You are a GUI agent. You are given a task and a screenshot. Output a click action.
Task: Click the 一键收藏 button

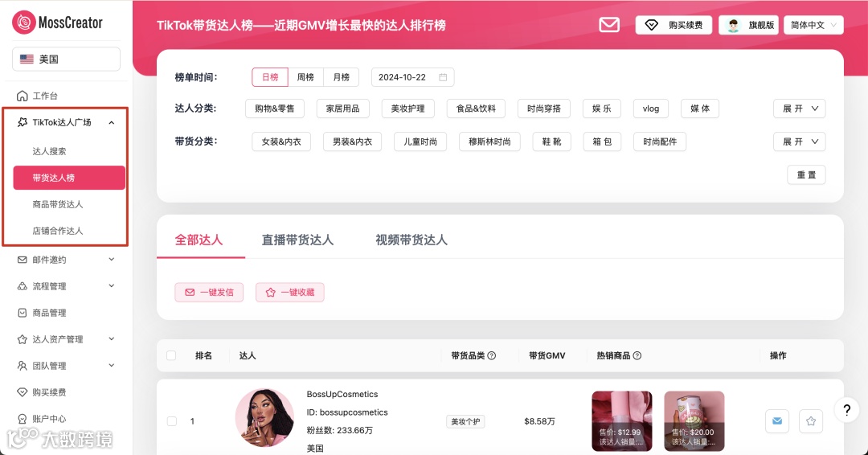coord(290,293)
